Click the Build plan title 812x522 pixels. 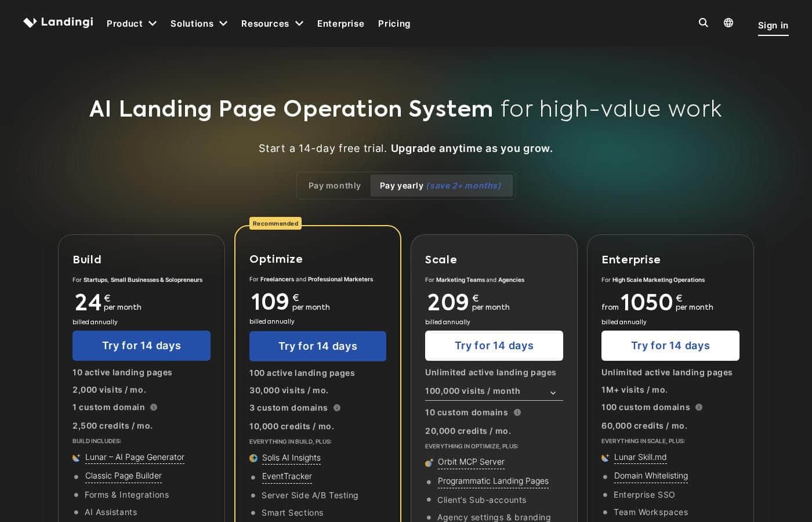[87, 260]
